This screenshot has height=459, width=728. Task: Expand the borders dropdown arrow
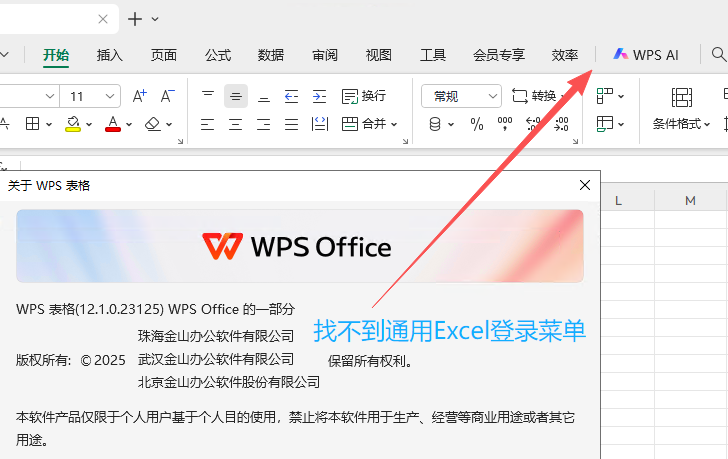[49, 124]
